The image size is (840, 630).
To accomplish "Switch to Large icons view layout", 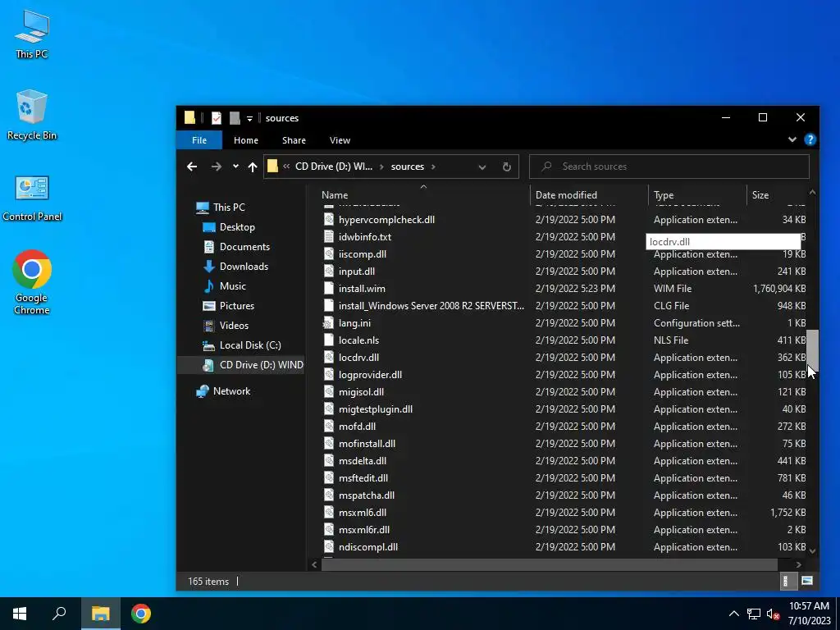I will [807, 581].
